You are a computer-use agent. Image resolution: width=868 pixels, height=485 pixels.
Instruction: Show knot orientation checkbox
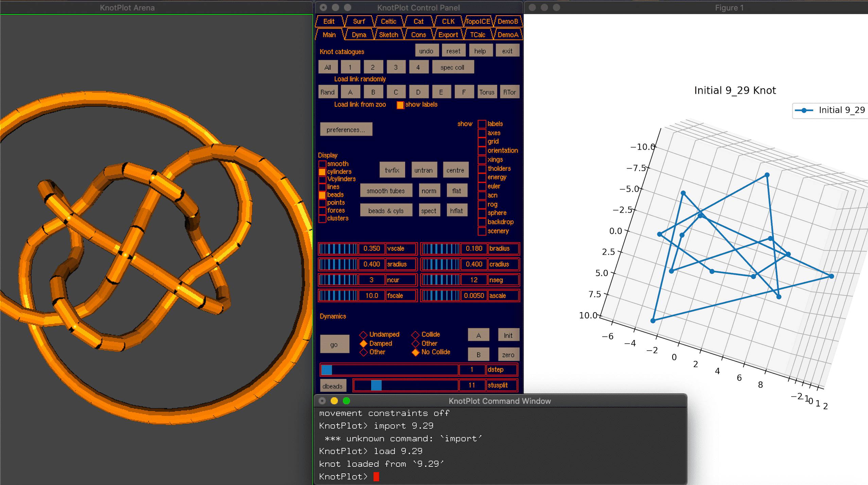pyautogui.click(x=482, y=150)
